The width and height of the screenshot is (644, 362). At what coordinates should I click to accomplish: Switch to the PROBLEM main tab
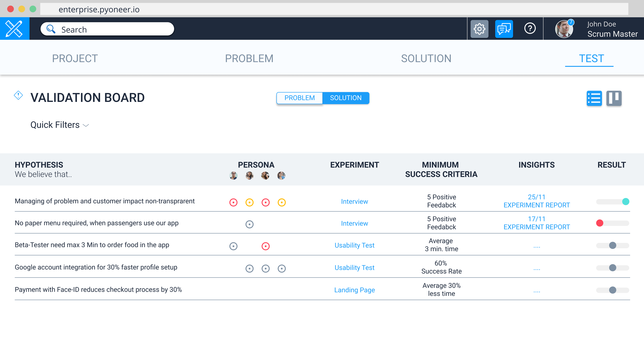click(249, 58)
